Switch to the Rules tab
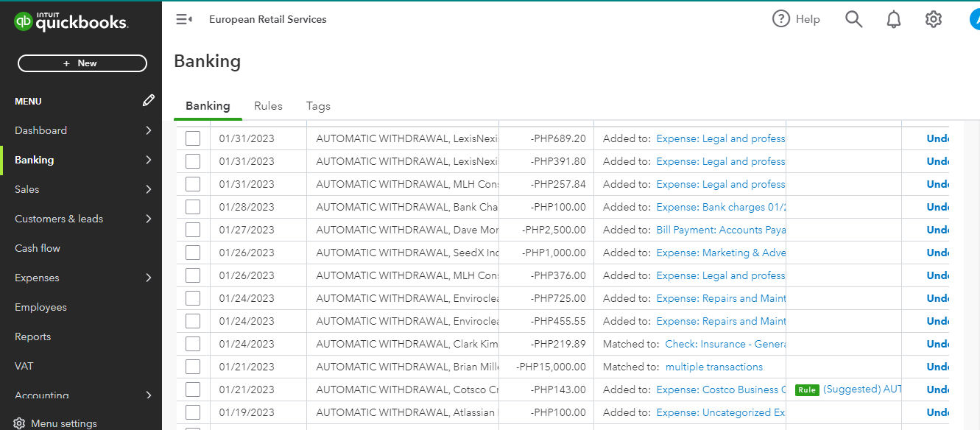This screenshot has width=980, height=430. tap(268, 106)
